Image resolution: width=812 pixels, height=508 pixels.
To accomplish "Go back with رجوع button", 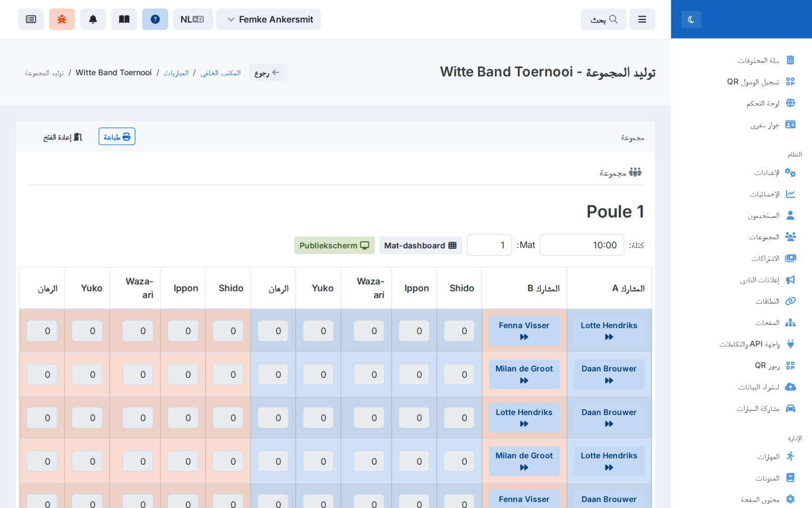I will [268, 72].
